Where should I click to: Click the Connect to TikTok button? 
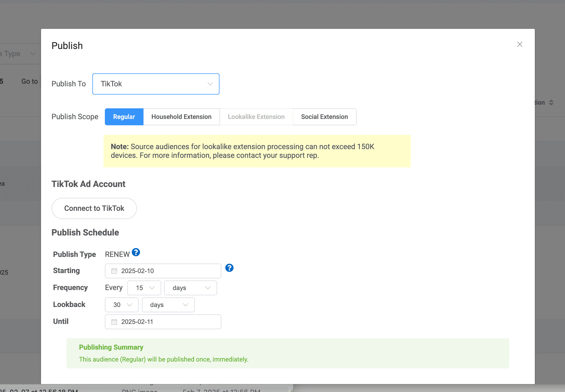(94, 208)
